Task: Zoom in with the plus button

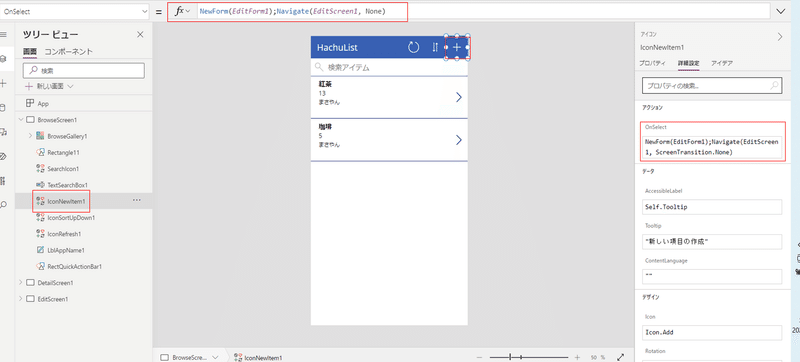Action: pyautogui.click(x=577, y=357)
